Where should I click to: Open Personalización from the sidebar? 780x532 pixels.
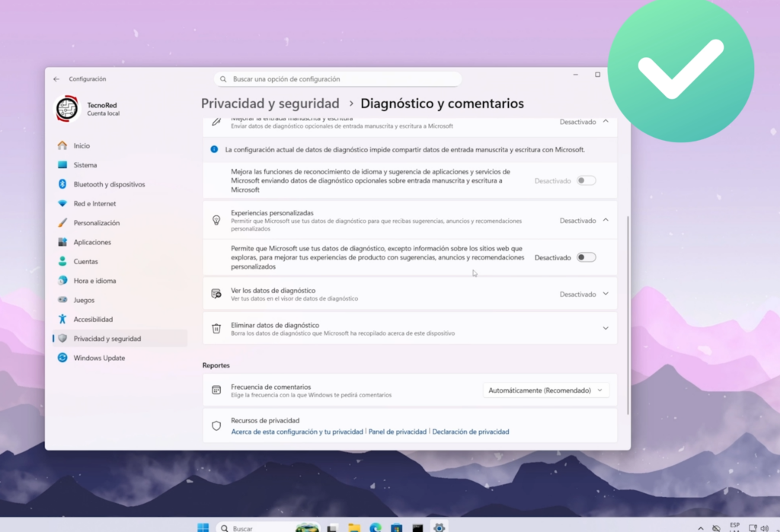coord(96,222)
